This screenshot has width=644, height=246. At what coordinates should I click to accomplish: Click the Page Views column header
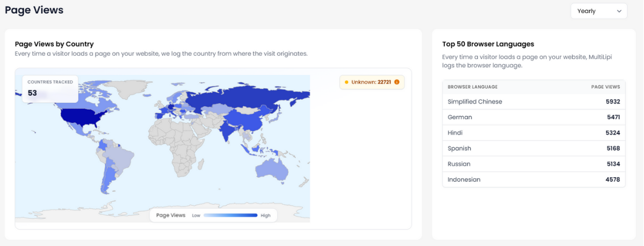(605, 87)
